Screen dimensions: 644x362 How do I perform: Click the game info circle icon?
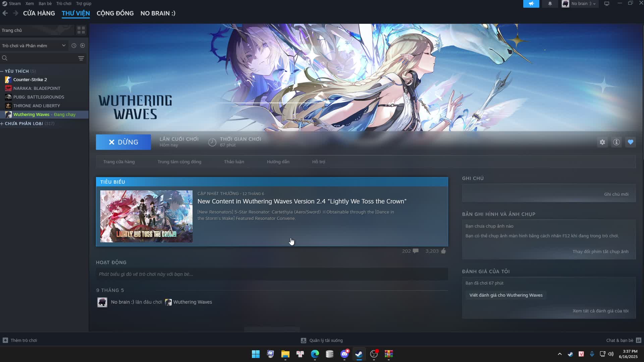pos(616,142)
